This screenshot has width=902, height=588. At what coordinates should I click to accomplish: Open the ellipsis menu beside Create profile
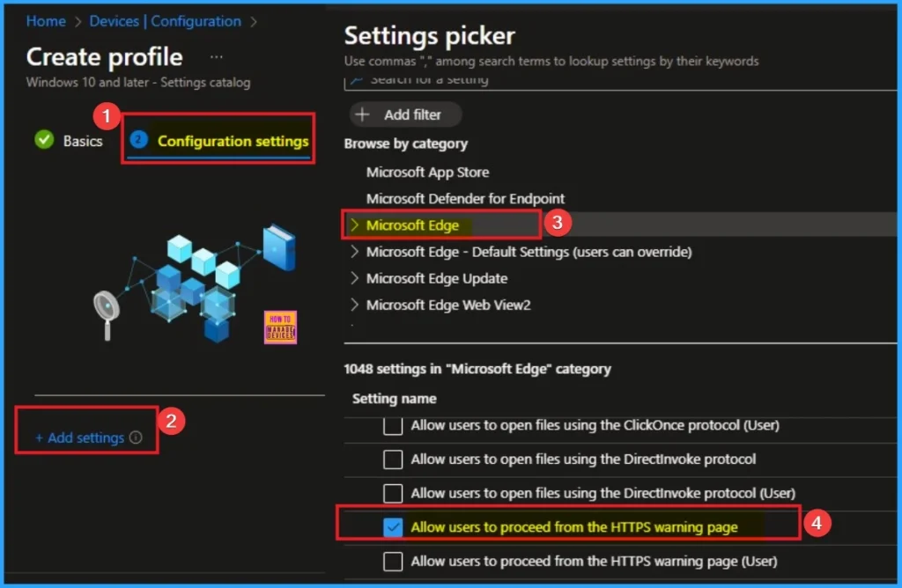pos(217,57)
